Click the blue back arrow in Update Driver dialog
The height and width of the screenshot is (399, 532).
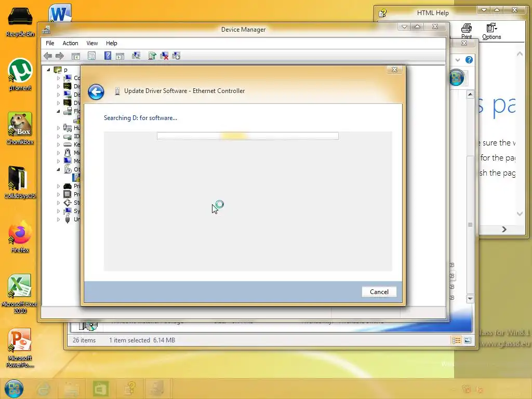pos(96,92)
